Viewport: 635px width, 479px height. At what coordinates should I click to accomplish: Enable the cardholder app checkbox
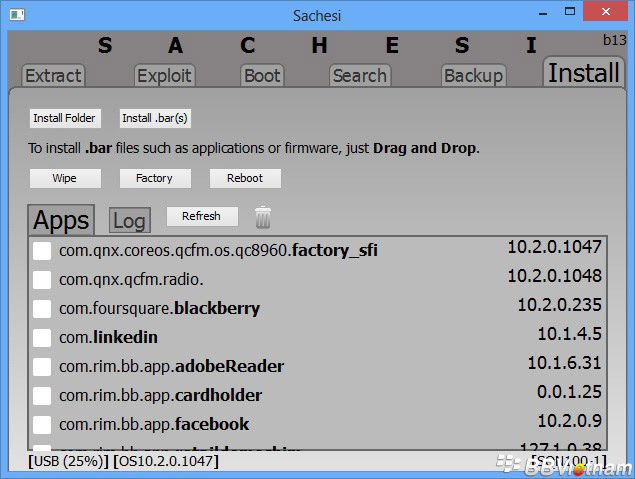coord(42,396)
